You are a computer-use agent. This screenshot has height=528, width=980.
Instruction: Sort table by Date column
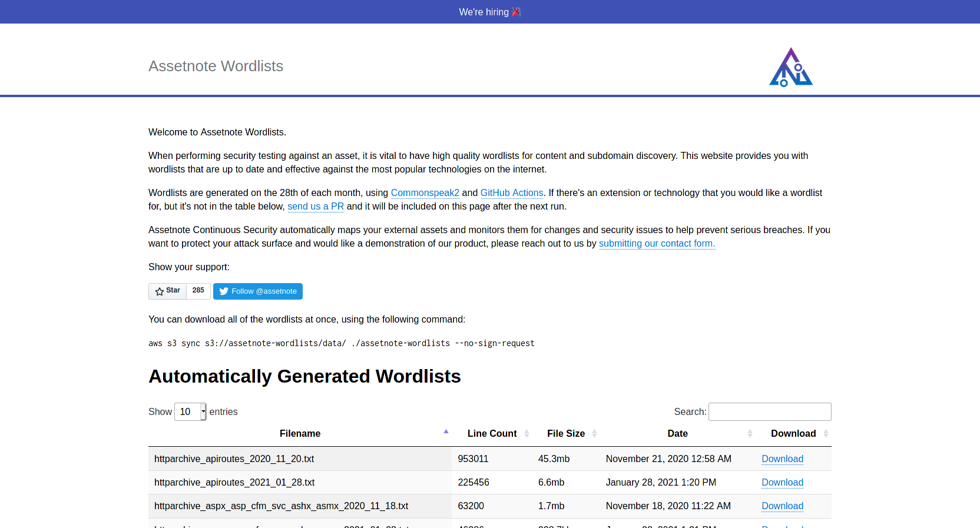coord(678,433)
